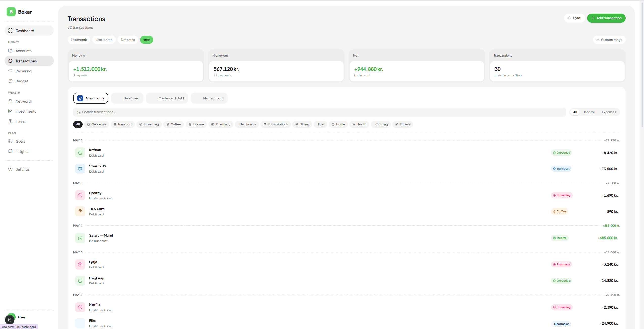644x329 pixels.
Task: Click the Lyfja pharmacy icon
Action: pyautogui.click(x=80, y=264)
